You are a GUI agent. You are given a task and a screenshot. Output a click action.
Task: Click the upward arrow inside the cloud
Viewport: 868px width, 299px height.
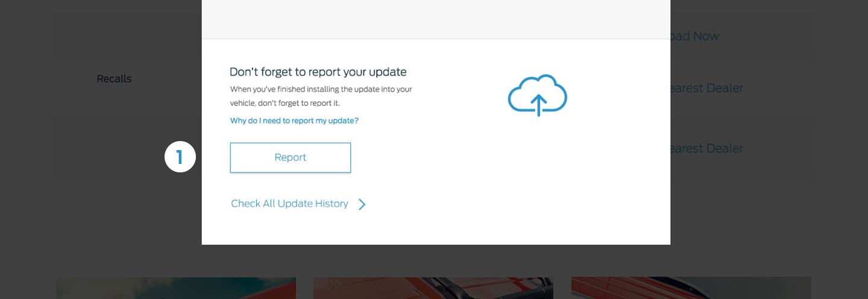coord(538,105)
